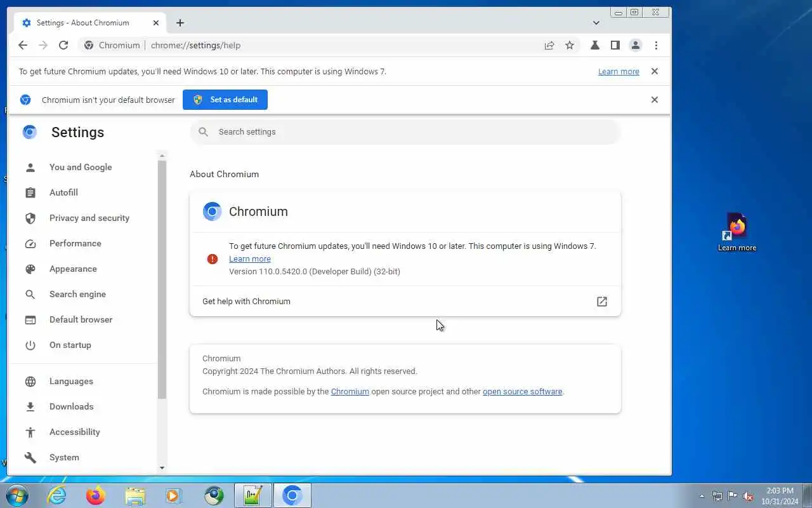Click Set as default button
This screenshot has width=812, height=508.
(225, 100)
